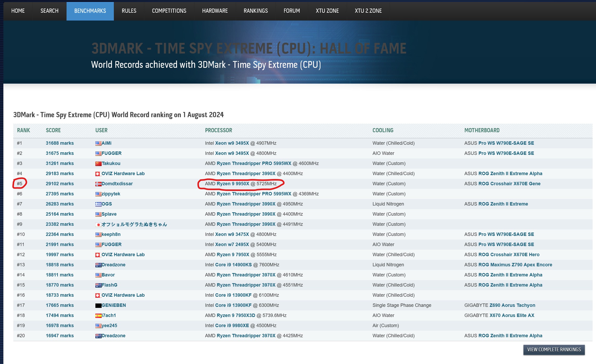Click the black flag icon beside GENiEBEN
Image resolution: width=596 pixels, height=364 pixels.
[98, 306]
